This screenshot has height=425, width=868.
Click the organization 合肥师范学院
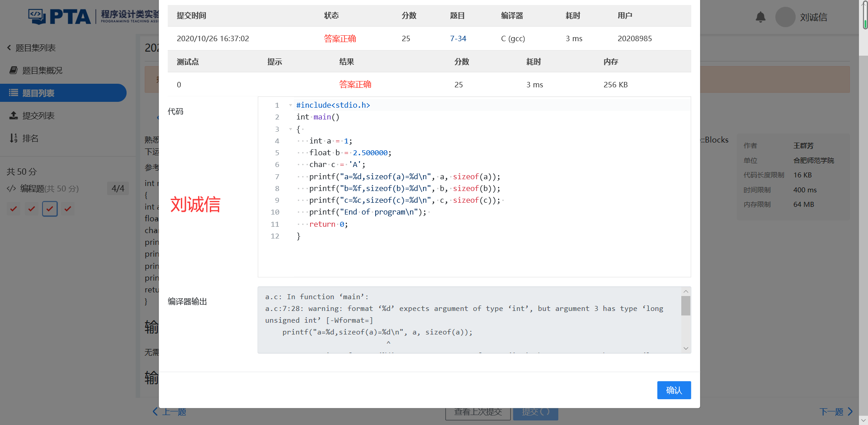(814, 160)
